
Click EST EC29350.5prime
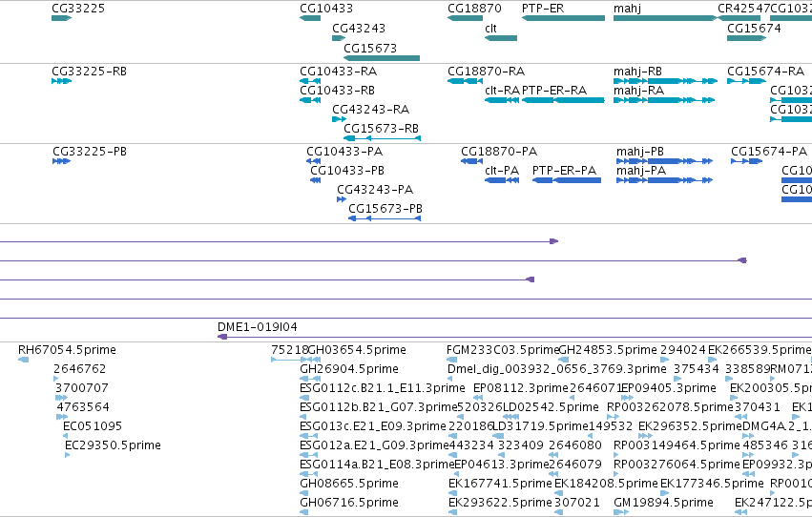pos(113,445)
